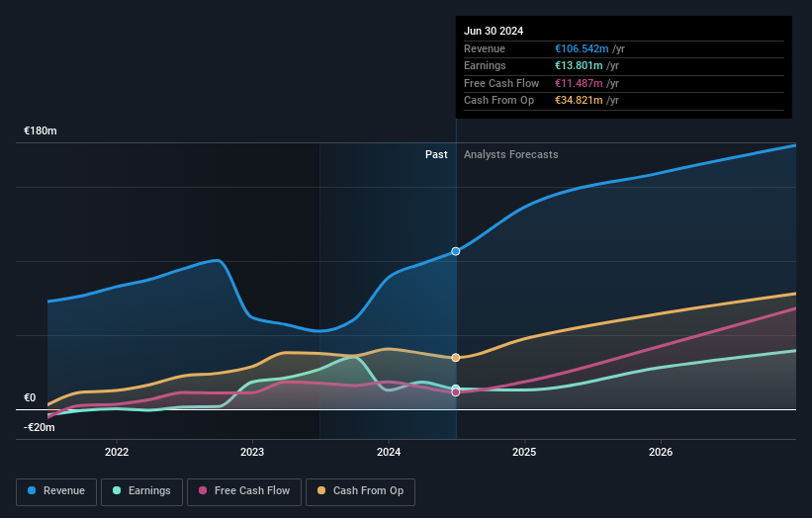Click the 2025 x-axis label
This screenshot has height=518, width=812.
click(x=524, y=452)
